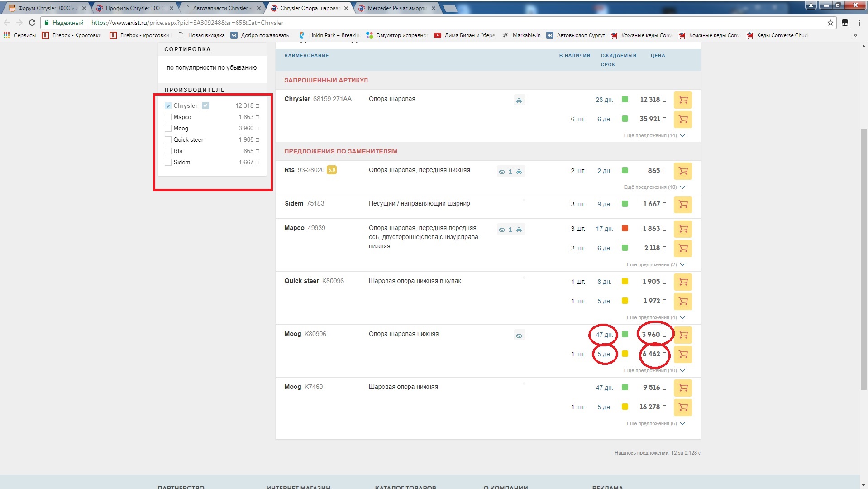Open Linkin Park bookmark
Image resolution: width=868 pixels, height=489 pixels.
[x=329, y=35]
